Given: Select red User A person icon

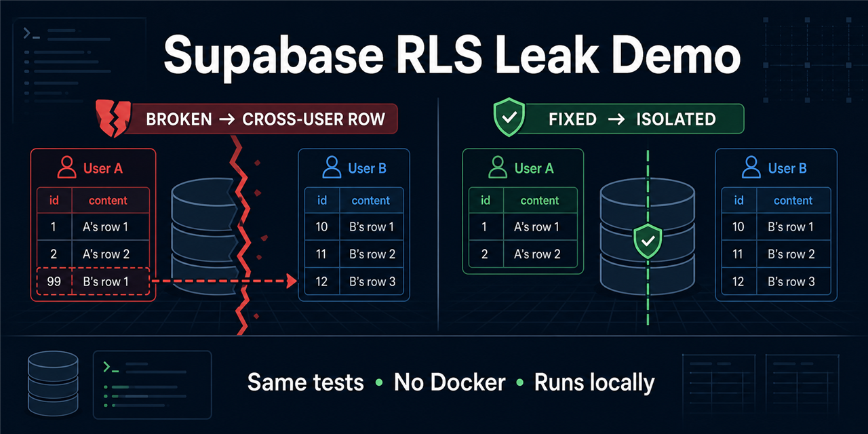Looking at the screenshot, I should click(67, 167).
